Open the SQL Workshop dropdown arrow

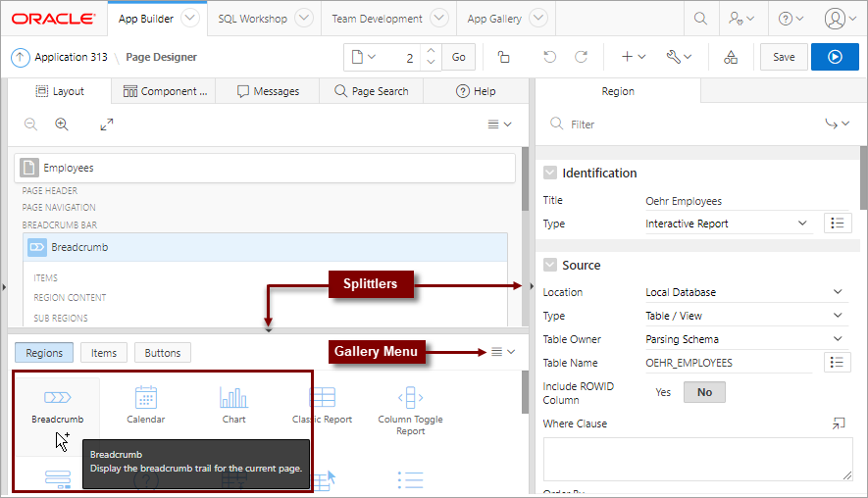[304, 19]
